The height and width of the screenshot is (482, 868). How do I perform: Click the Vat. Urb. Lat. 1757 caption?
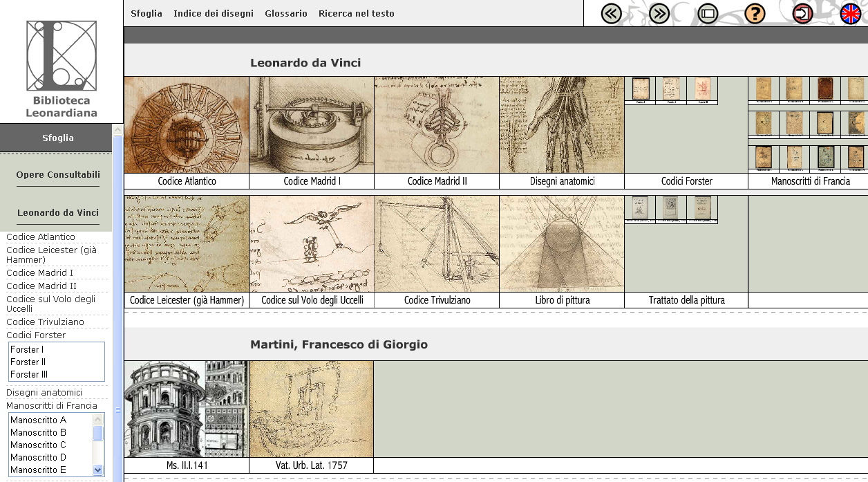(311, 465)
